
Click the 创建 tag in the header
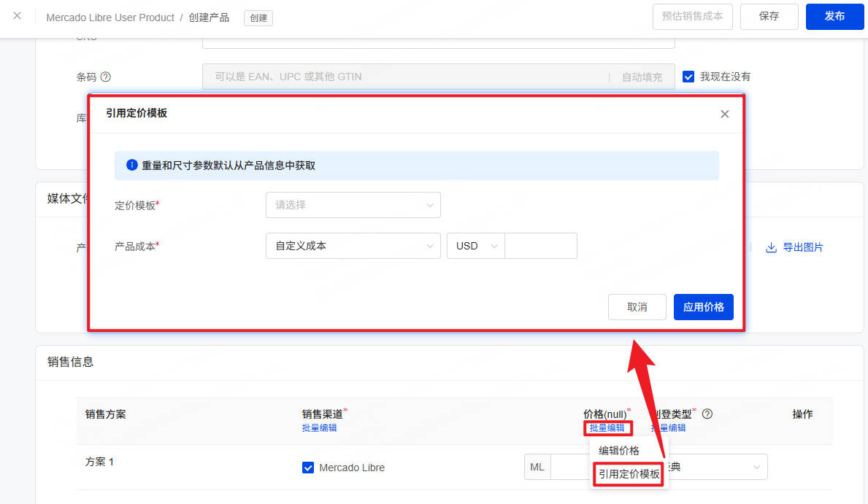coord(258,18)
